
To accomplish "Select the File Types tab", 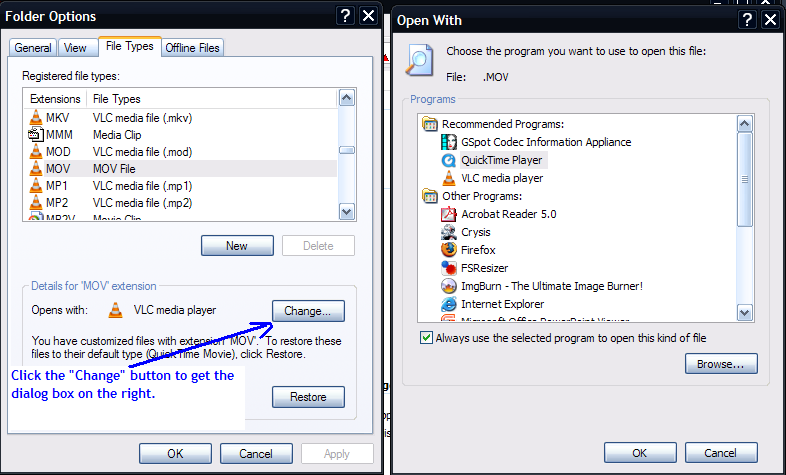I will (130, 46).
